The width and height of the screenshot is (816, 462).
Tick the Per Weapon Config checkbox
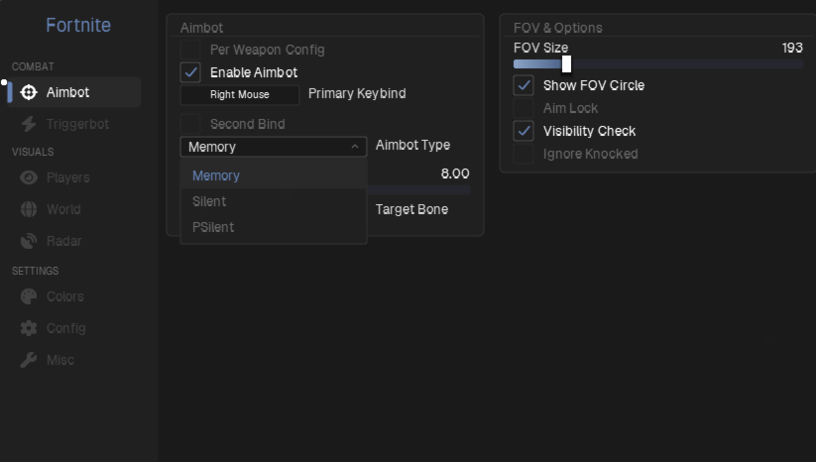(190, 50)
